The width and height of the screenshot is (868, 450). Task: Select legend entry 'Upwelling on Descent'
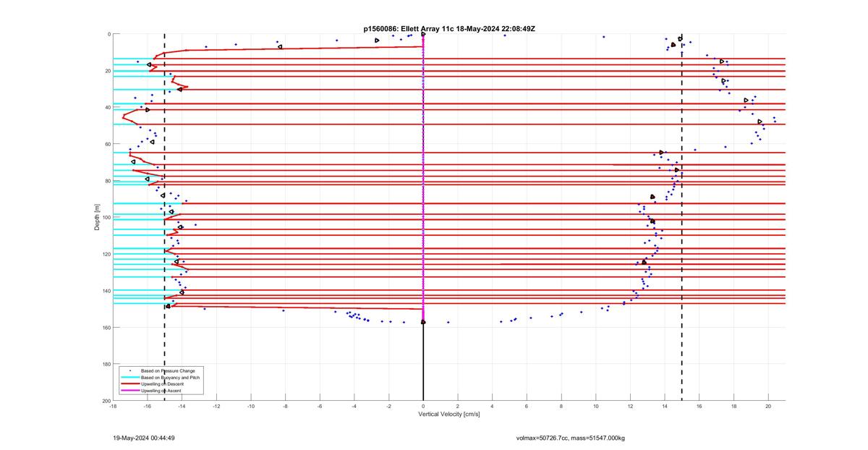click(x=163, y=384)
